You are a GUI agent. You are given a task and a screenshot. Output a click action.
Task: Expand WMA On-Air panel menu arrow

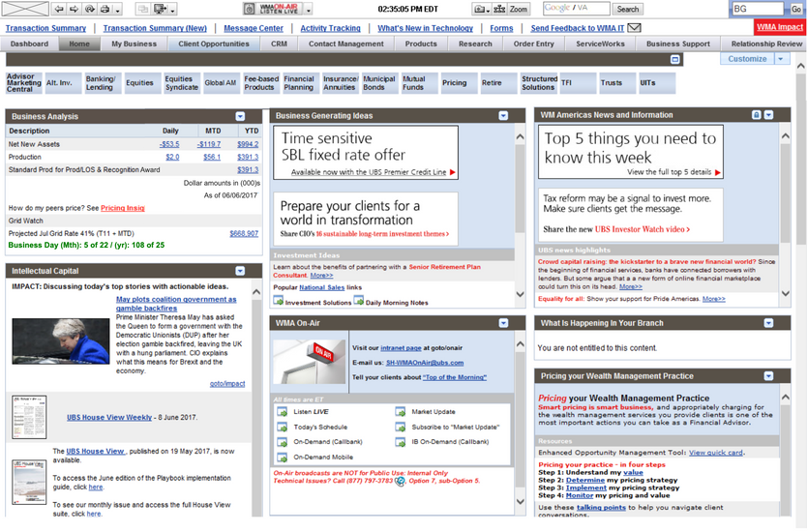pos(503,323)
